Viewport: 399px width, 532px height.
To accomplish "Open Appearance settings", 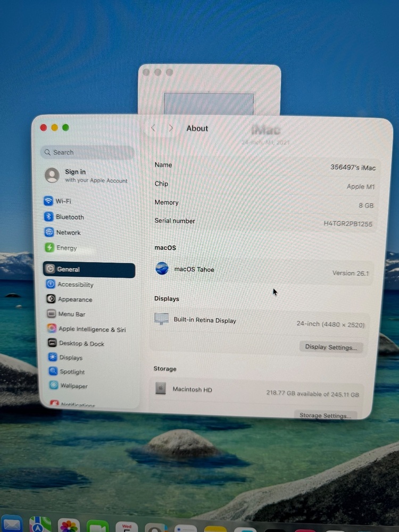I will pyautogui.click(x=74, y=300).
